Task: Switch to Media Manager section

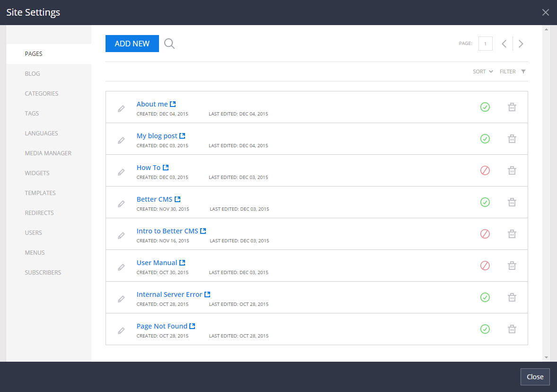Action: pyautogui.click(x=48, y=153)
